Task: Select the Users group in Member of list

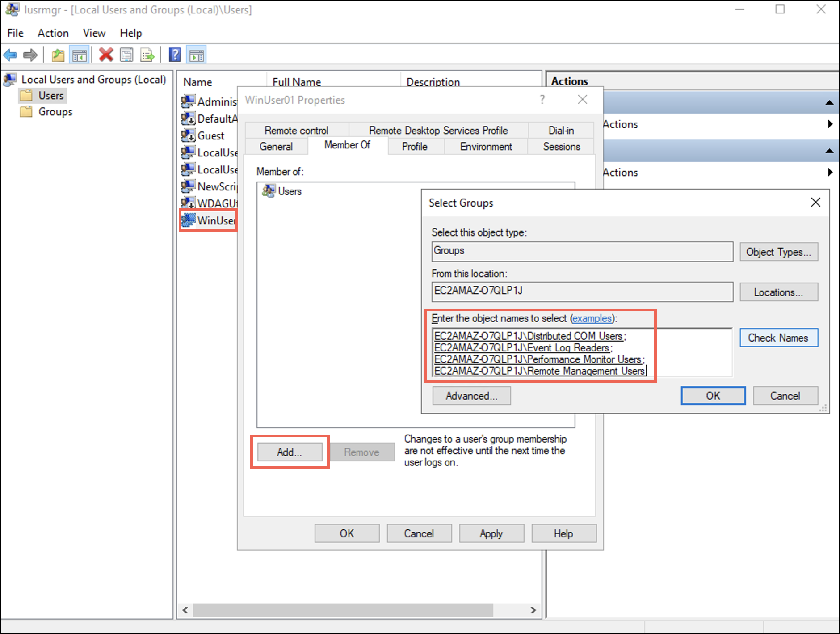Action: pos(289,191)
